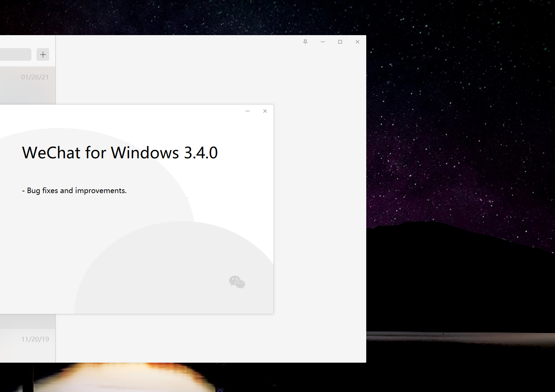Click the 'Bug fixes and improvements.' text
This screenshot has width=555, height=392.
pyautogui.click(x=77, y=191)
